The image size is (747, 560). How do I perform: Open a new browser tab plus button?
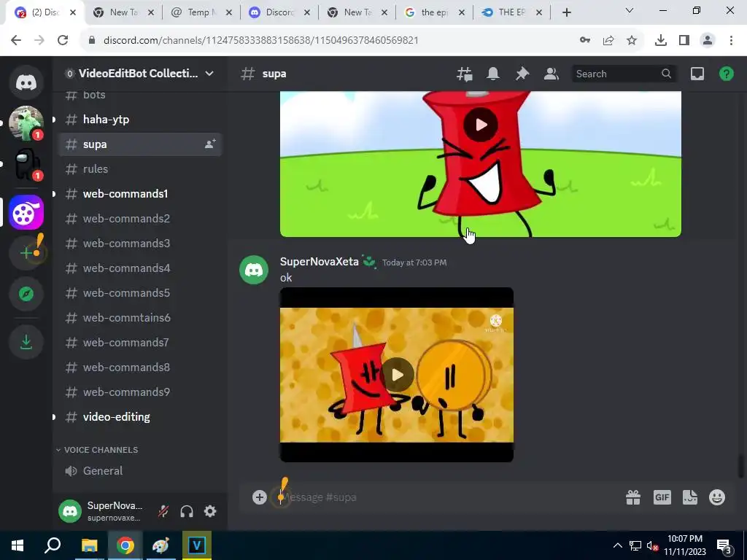click(566, 13)
